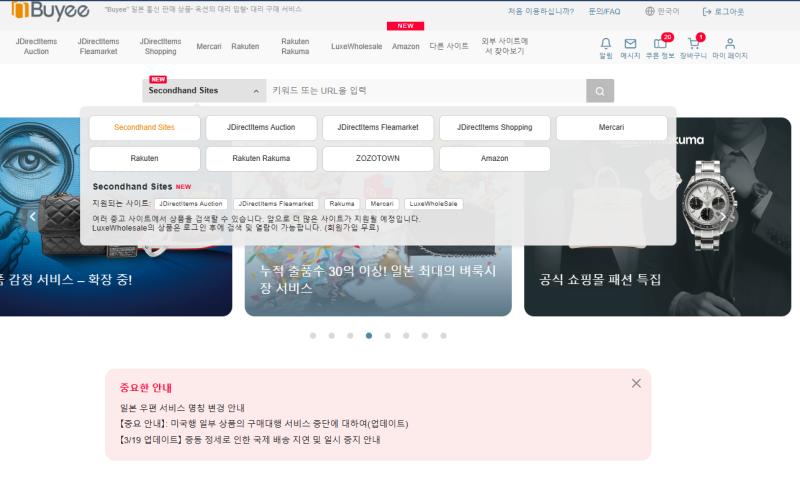Open the 한국어 language selector
Image resolution: width=800 pixels, height=478 pixels.
(x=663, y=12)
